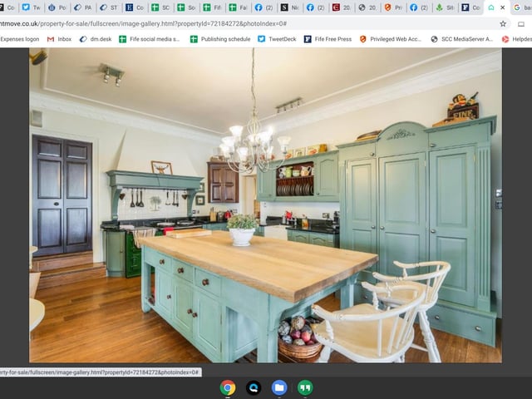Image resolution: width=532 pixels, height=399 pixels.
Task: Open the SCC MediaServer bookmark
Action: [x=461, y=39]
